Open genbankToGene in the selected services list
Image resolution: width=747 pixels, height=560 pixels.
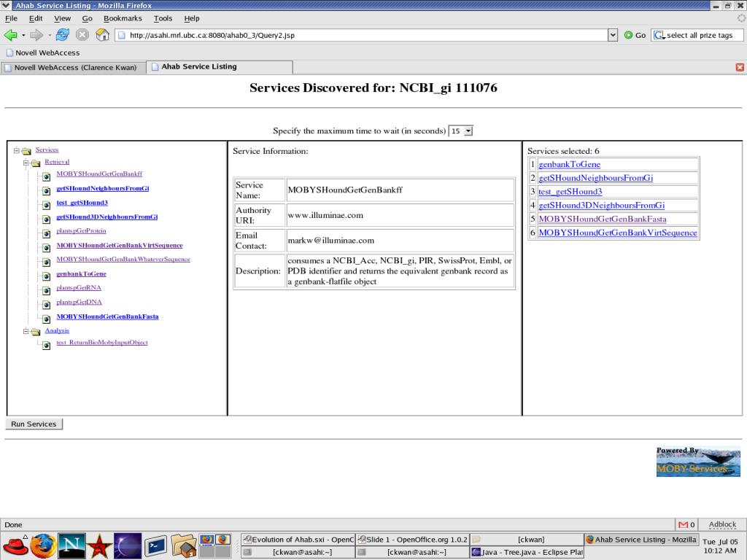coord(569,164)
